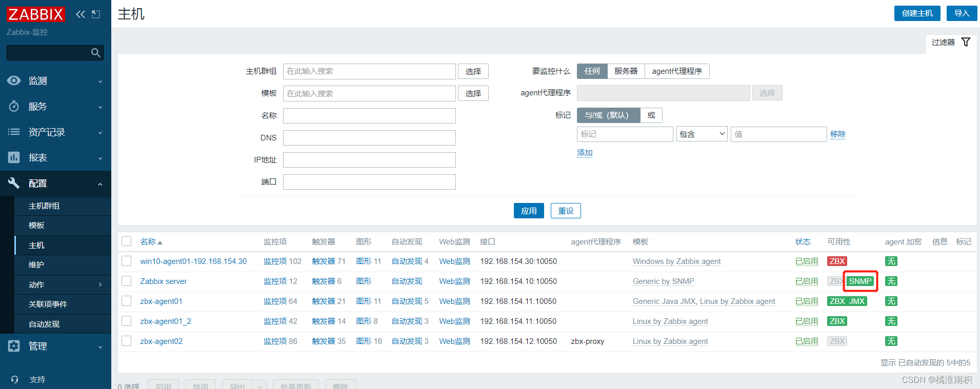Choose agent代理程序 monitored-by option

click(x=677, y=71)
